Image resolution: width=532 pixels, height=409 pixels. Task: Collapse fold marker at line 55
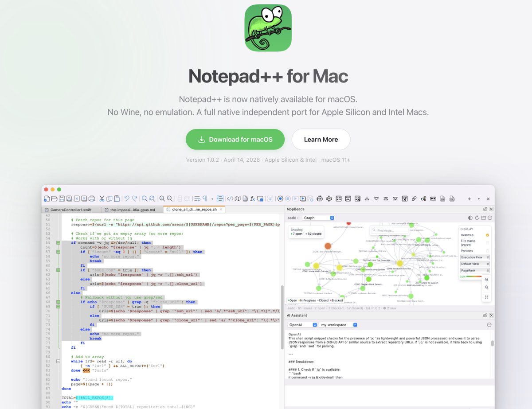(x=58, y=243)
